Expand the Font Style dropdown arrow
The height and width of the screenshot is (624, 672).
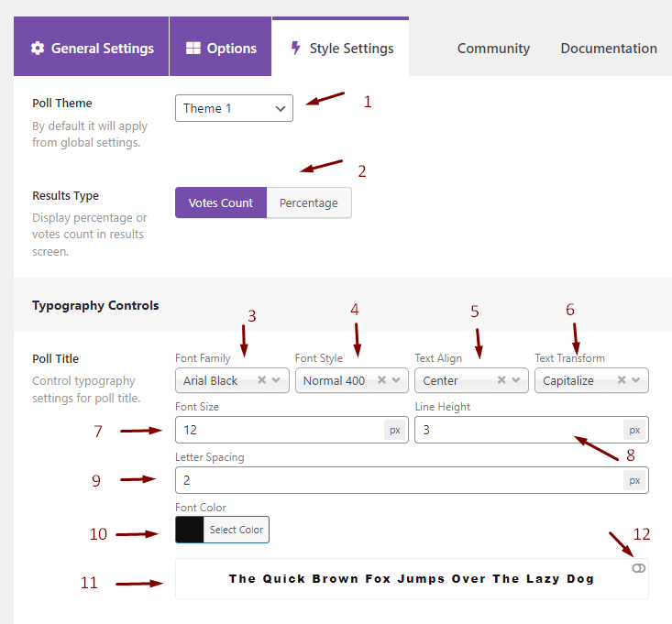coord(396,380)
